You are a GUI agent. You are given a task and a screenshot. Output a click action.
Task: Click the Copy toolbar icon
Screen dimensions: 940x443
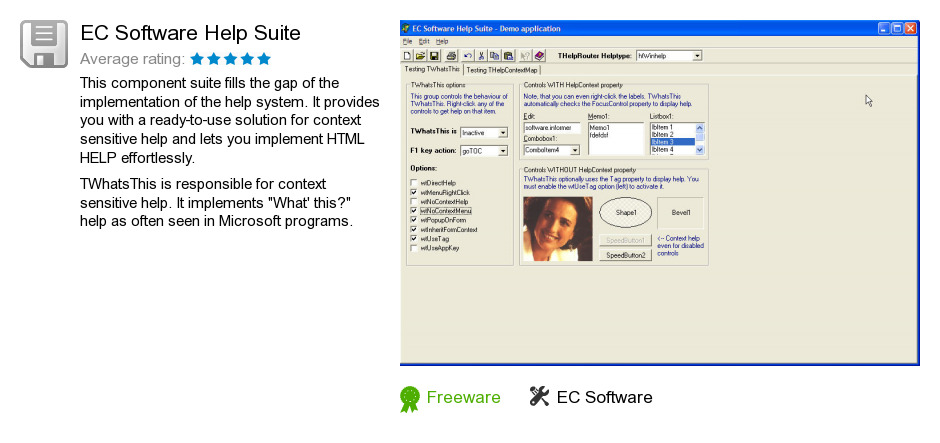495,56
